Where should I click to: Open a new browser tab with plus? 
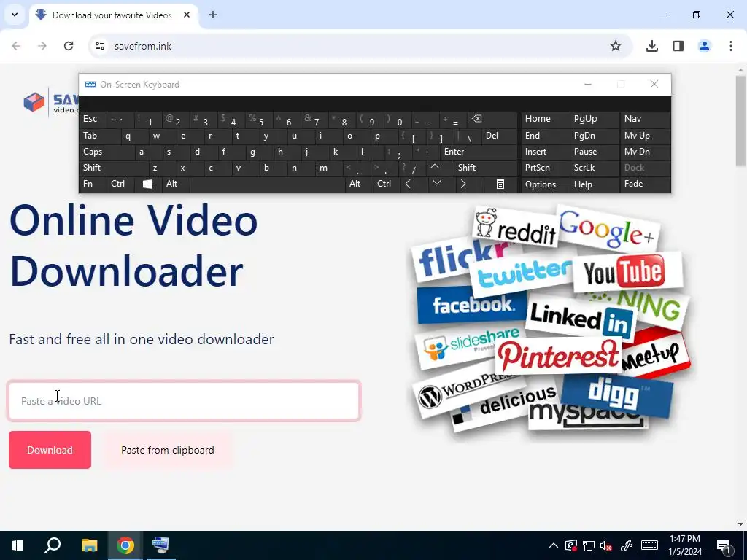coord(213,15)
